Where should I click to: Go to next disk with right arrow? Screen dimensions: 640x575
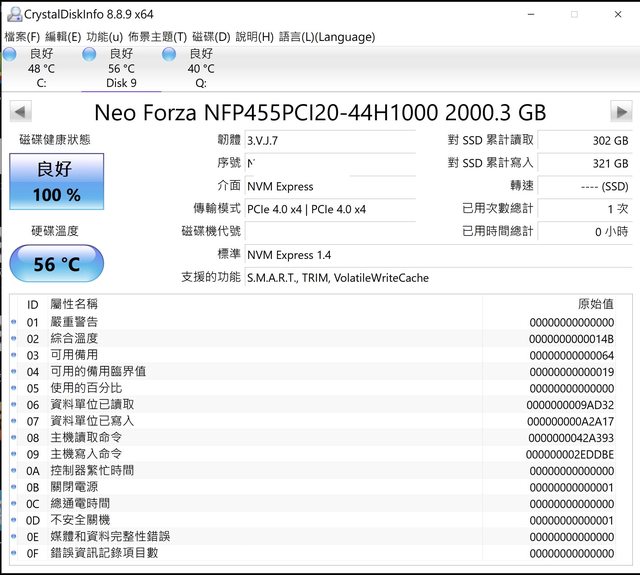coord(621,111)
